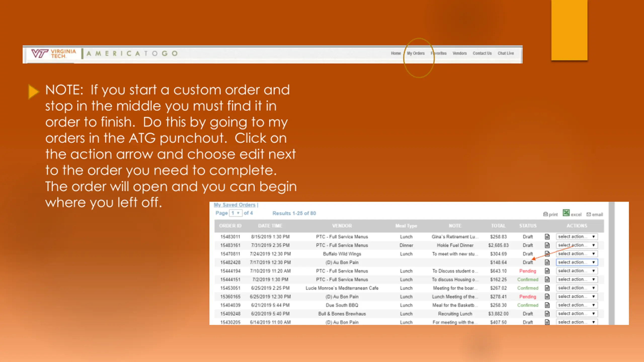Click the Contact Us link
Viewport: 644px width, 362px height.
482,53
